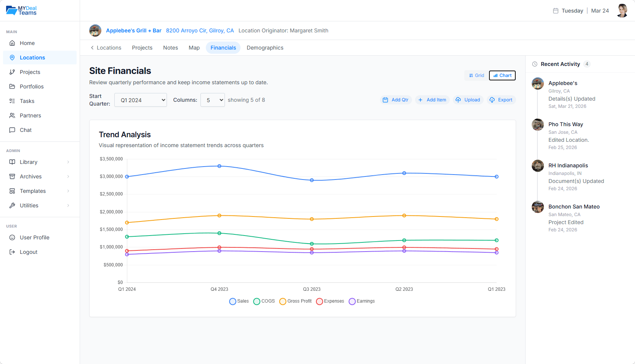Expand the Templates submenu chevron
The image size is (635, 364).
coord(68,191)
